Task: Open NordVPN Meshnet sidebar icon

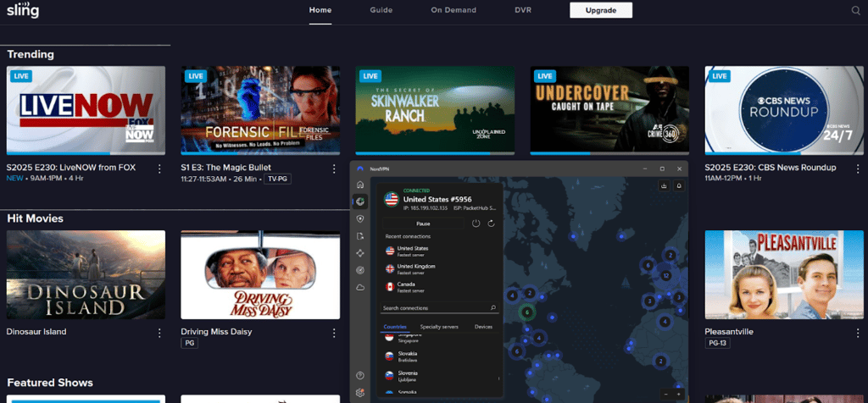Action: pos(360,253)
